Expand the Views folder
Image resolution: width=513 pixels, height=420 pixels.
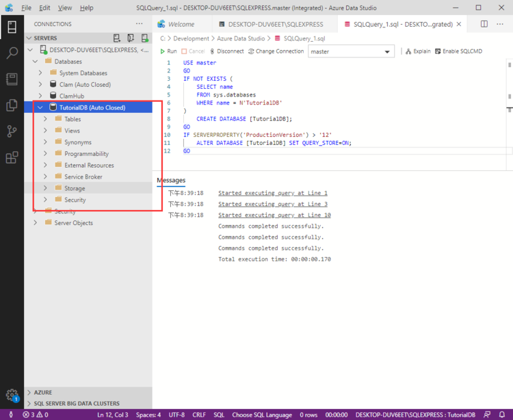click(x=45, y=131)
